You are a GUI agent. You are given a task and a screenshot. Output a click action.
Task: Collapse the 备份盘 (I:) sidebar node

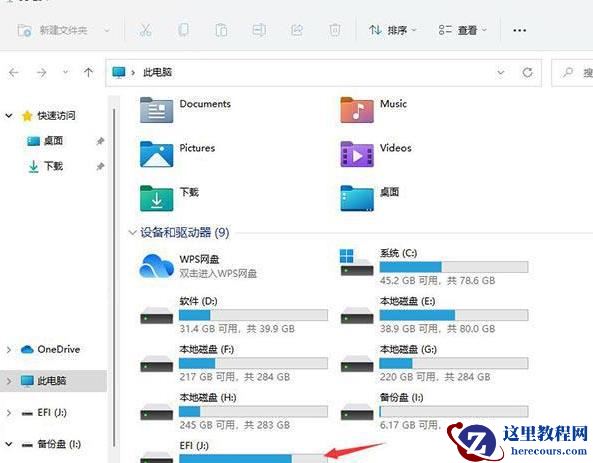(9, 444)
